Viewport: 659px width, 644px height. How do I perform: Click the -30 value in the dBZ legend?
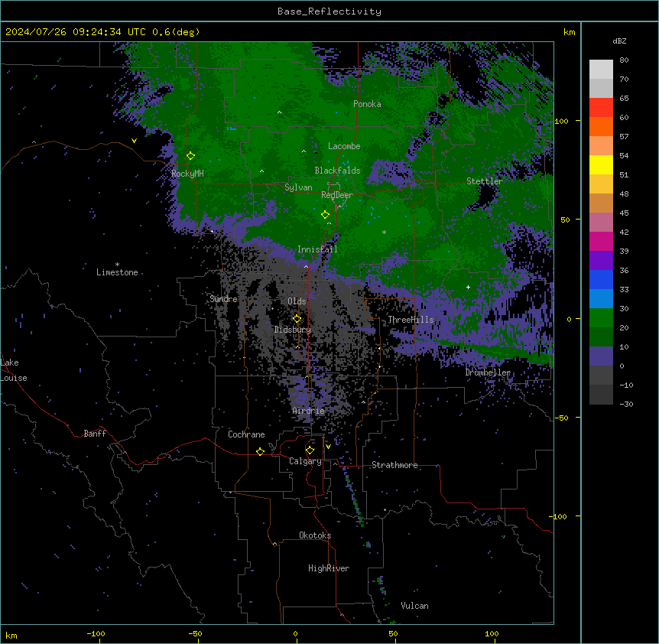pos(626,404)
